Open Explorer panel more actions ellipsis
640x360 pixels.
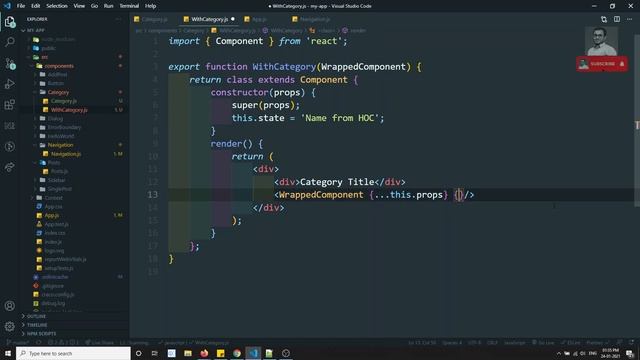click(x=119, y=19)
